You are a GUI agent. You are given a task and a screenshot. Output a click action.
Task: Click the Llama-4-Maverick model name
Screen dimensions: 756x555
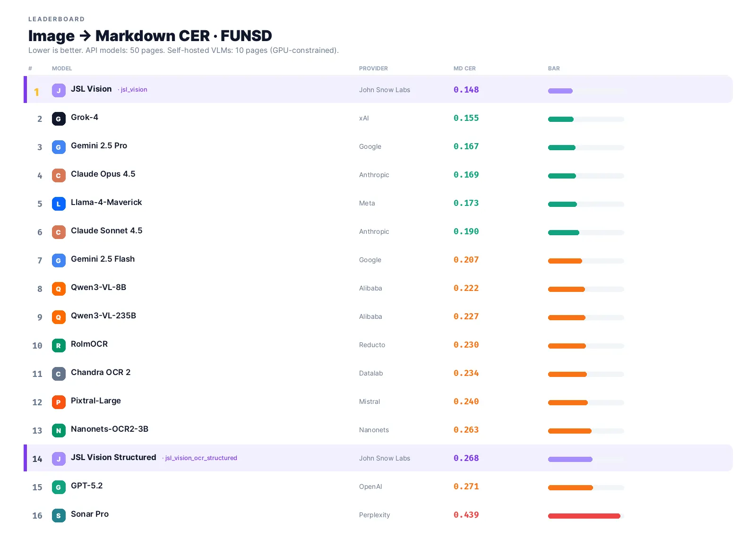106,202
